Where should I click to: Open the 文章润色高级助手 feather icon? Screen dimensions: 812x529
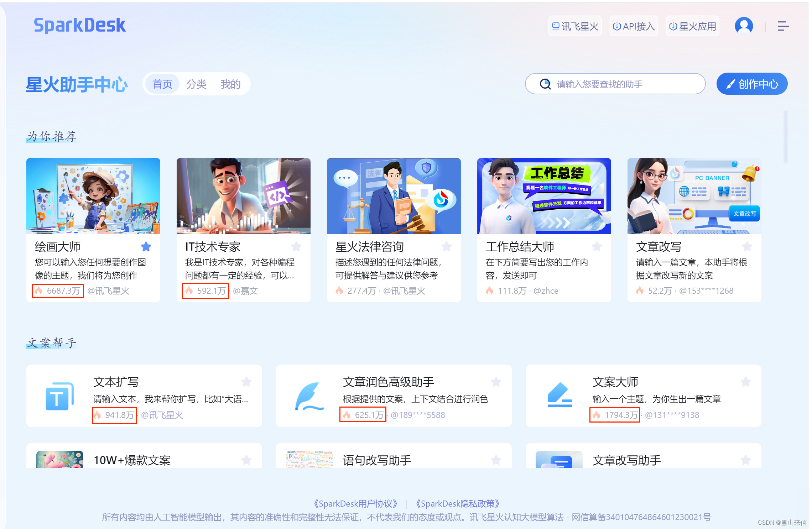click(309, 396)
